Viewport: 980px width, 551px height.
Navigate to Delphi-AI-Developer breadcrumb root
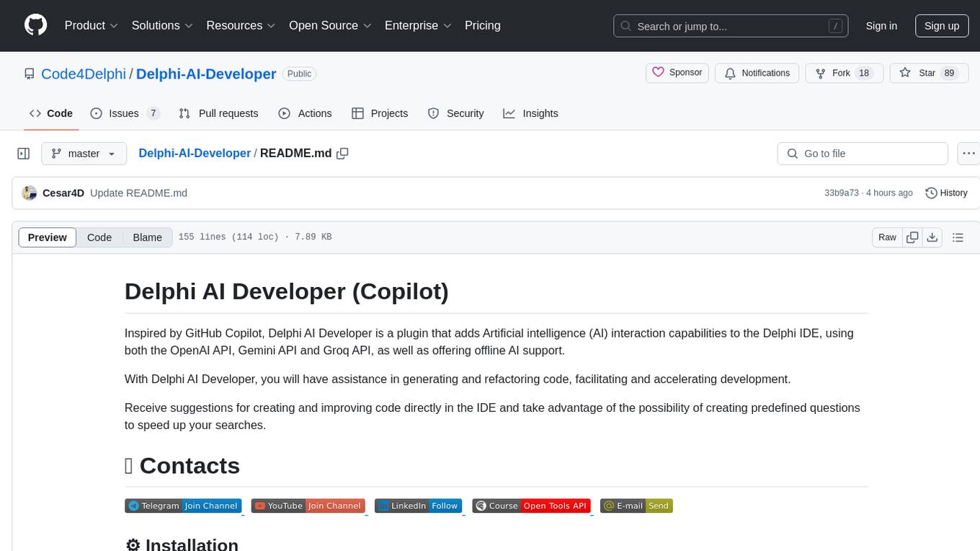click(x=195, y=153)
